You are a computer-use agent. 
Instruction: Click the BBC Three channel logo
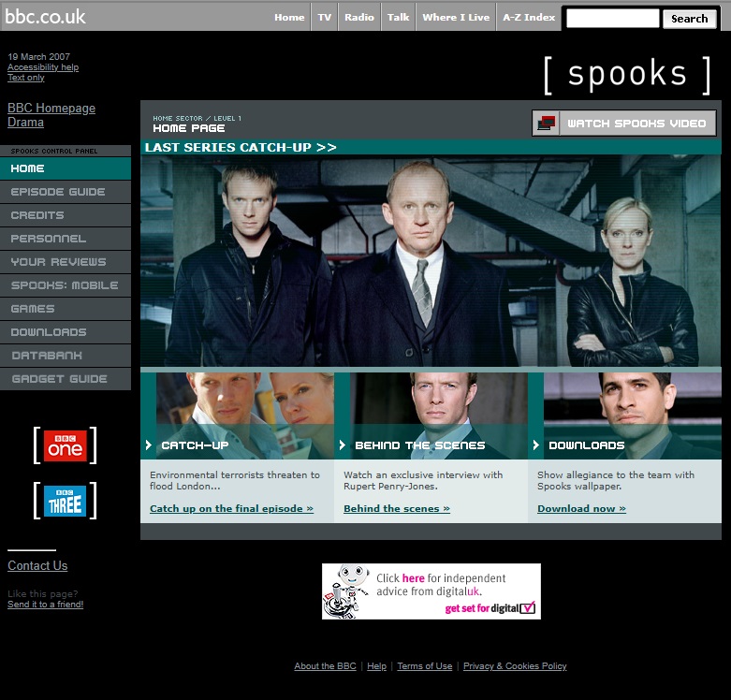(x=65, y=501)
